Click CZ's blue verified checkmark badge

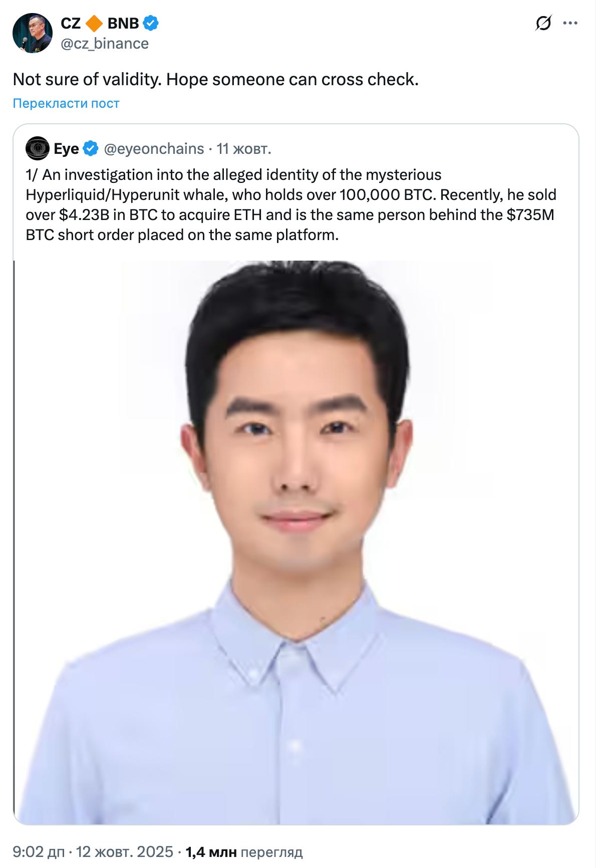point(151,23)
